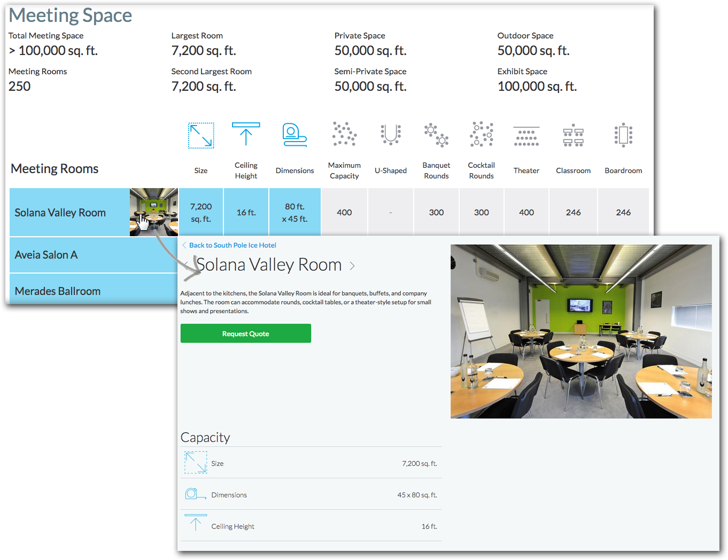Select the Ceiling Height icon in the header
This screenshot has width=728, height=560.
tap(246, 135)
